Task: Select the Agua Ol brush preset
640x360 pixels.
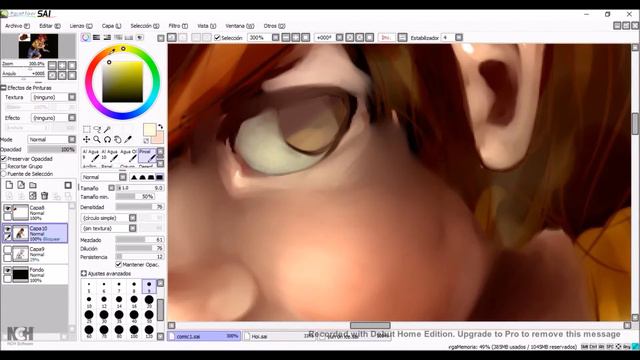Action: (128, 155)
